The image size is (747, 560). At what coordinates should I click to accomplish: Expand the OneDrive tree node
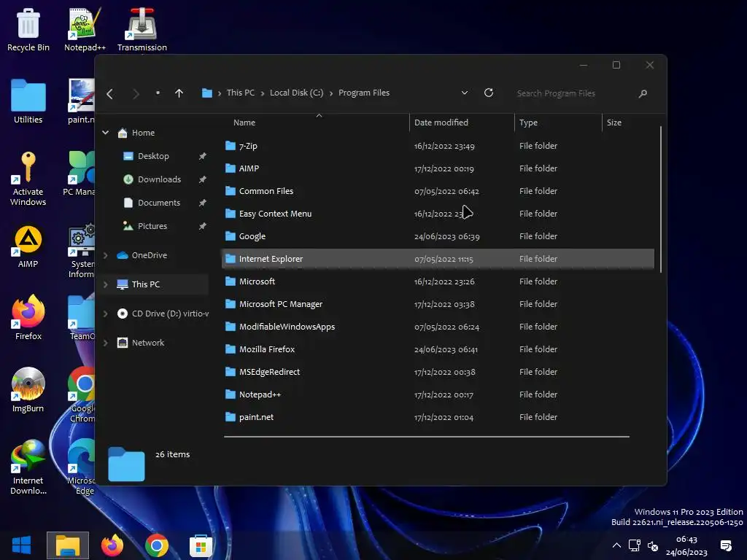click(106, 255)
